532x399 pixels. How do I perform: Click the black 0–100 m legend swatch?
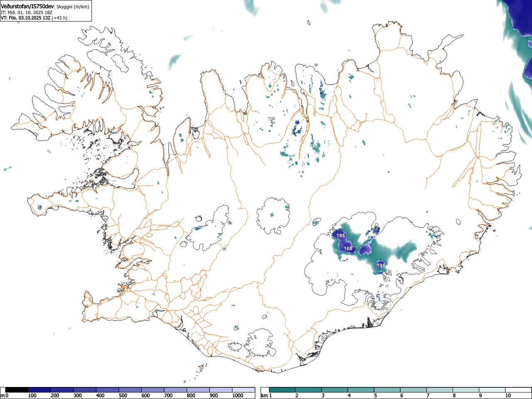click(17, 390)
